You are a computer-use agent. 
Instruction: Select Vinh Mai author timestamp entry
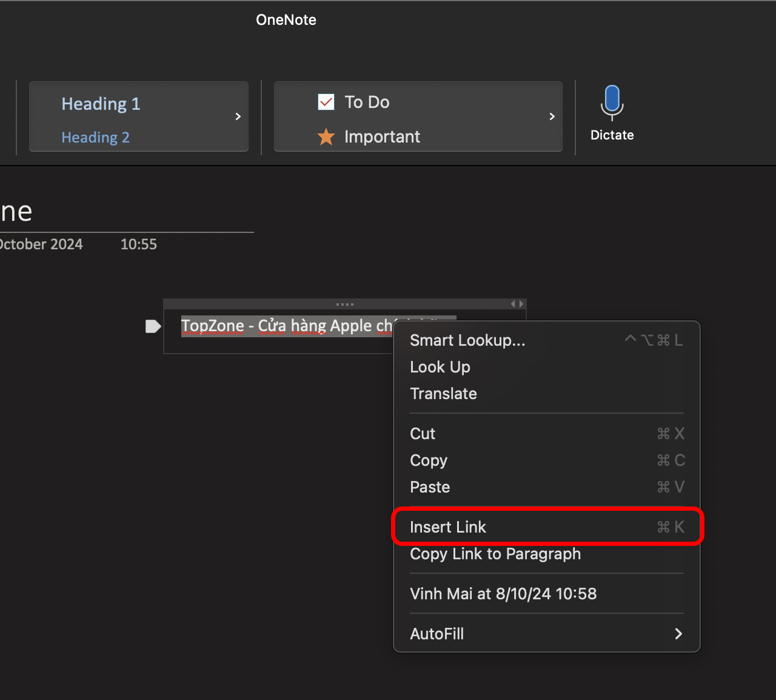pyautogui.click(x=547, y=594)
